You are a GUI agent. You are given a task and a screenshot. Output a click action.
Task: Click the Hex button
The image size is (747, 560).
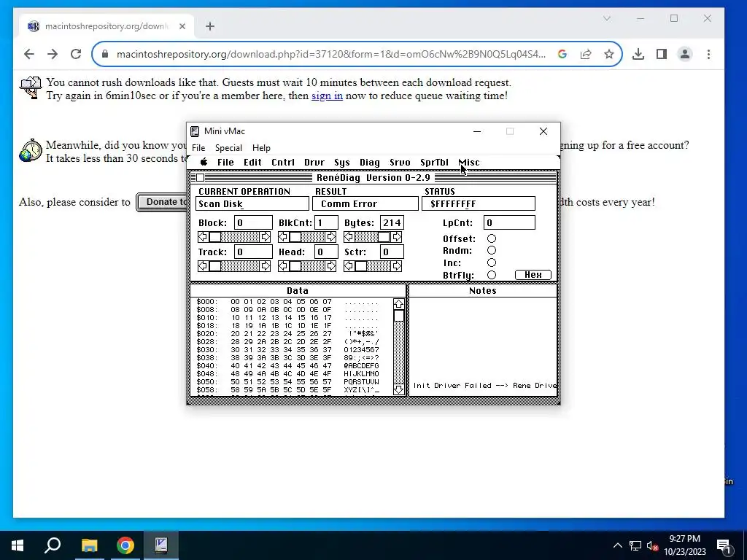533,275
